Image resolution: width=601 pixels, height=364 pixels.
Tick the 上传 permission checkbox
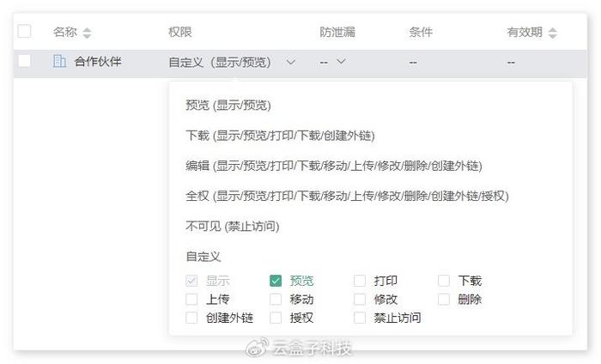tap(191, 300)
